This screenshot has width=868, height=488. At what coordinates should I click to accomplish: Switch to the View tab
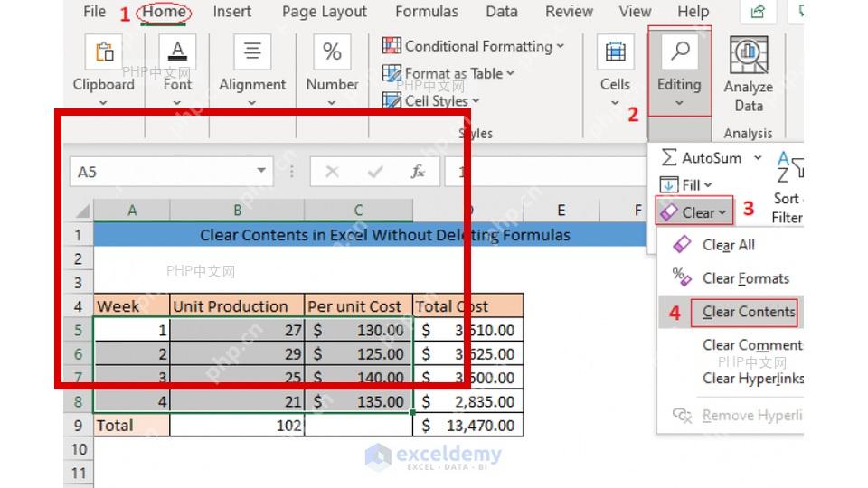tap(635, 12)
